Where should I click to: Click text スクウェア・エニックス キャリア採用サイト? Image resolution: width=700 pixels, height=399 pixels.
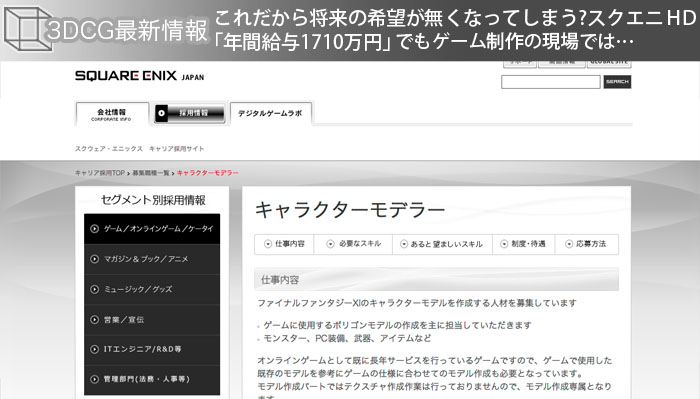(x=139, y=149)
